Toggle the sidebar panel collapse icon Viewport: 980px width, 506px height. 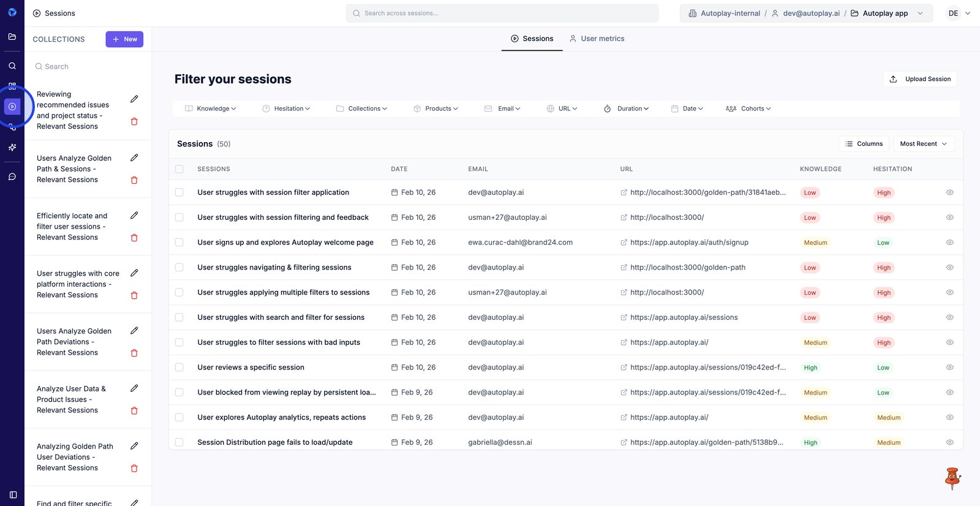tap(13, 494)
